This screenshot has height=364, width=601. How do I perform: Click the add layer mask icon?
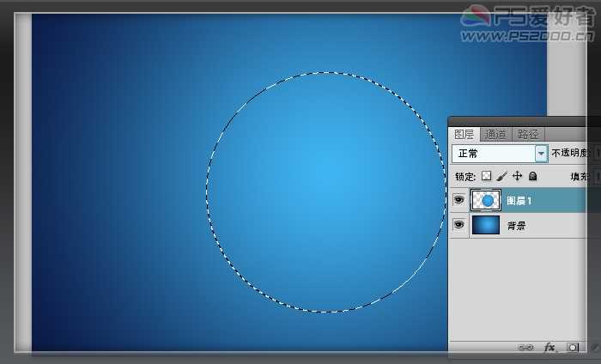(573, 348)
